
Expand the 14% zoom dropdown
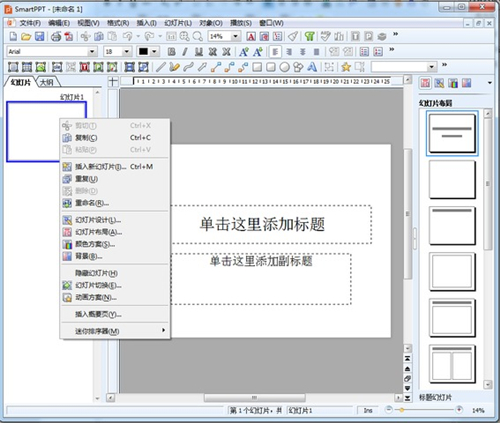tap(236, 36)
